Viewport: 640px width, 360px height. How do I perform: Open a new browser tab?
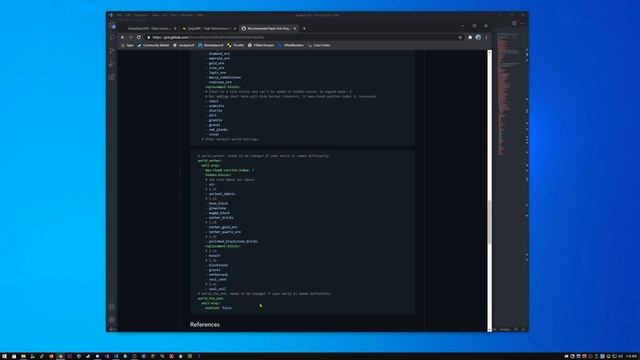pos(304,29)
